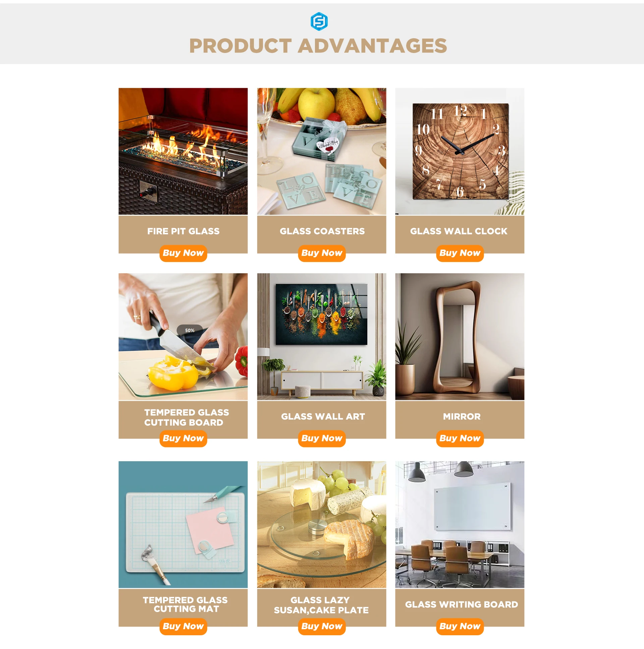This screenshot has width=644, height=649.
Task: Click Buy Now for Tempered Glass Cutting Board
Action: [183, 438]
